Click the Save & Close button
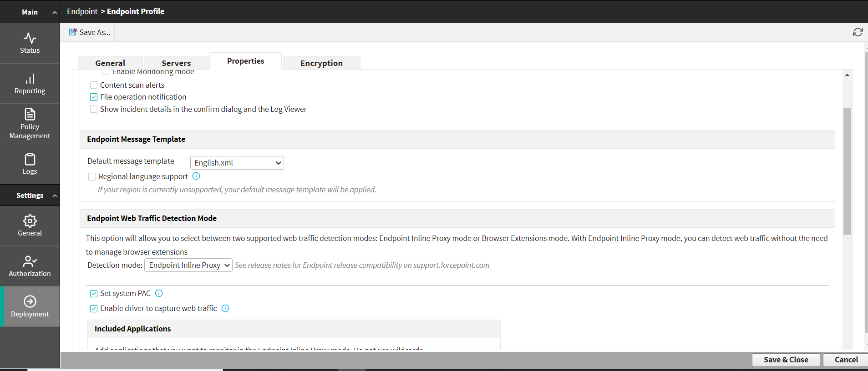 786,360
